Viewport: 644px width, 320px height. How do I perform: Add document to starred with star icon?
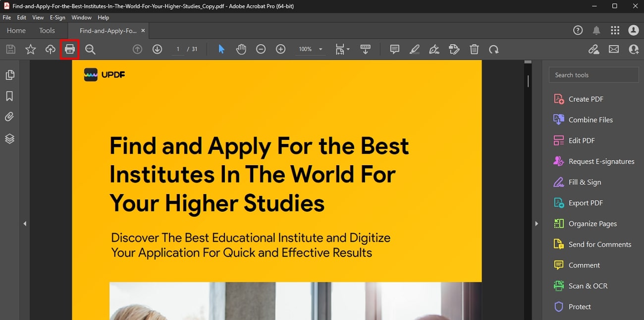click(31, 49)
